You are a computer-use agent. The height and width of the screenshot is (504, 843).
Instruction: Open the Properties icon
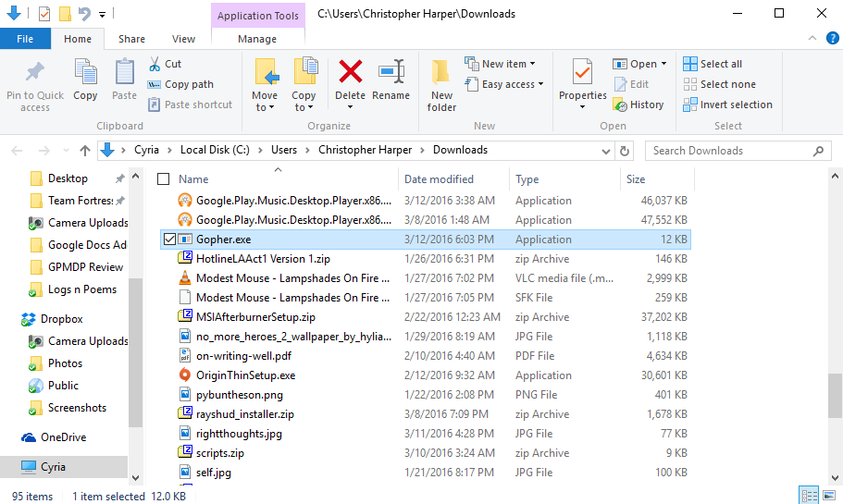[582, 71]
